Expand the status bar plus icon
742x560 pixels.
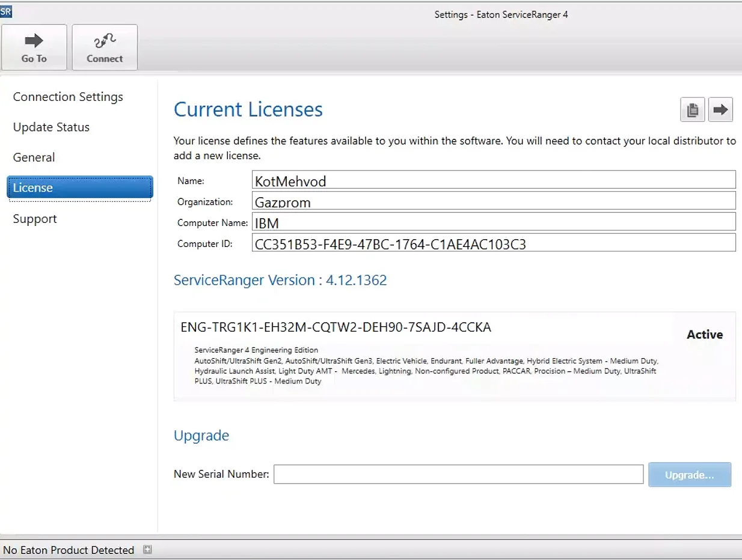(x=147, y=549)
